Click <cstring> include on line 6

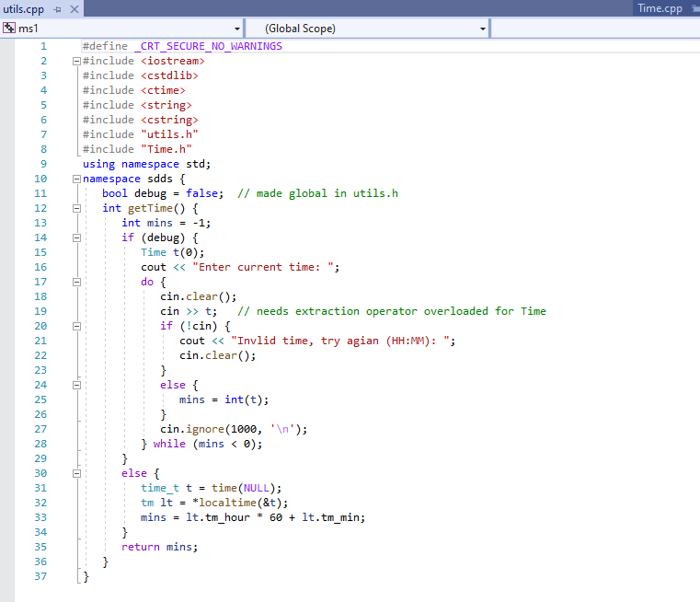coord(169,120)
